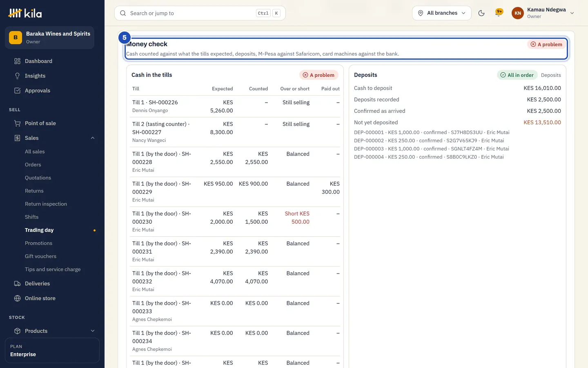
Task: Click the Products box icon
Action: (17, 331)
